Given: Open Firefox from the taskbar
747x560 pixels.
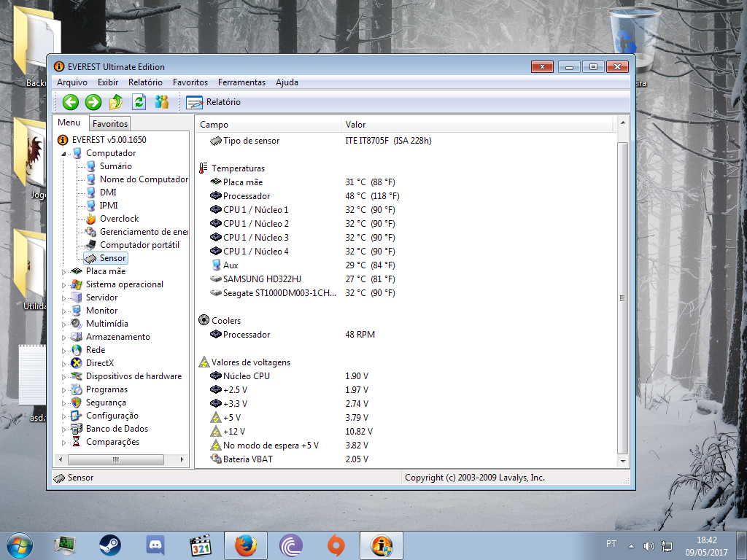Looking at the screenshot, I should click(x=246, y=545).
